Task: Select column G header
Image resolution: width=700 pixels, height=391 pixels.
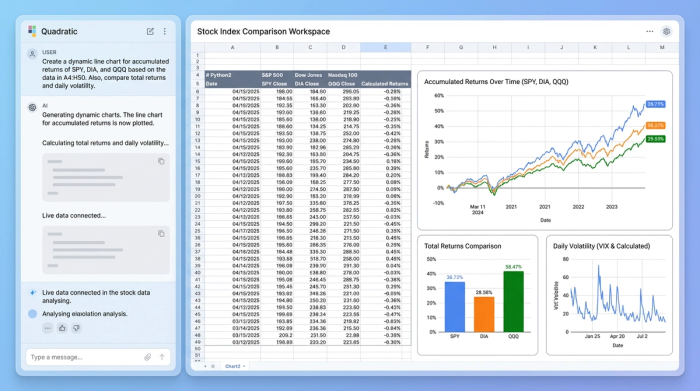Action: 461,47
